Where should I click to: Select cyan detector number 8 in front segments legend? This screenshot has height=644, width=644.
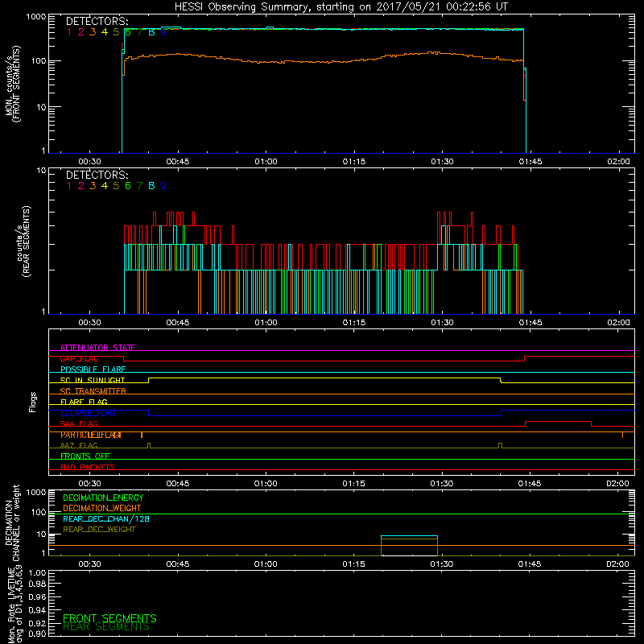point(151,32)
